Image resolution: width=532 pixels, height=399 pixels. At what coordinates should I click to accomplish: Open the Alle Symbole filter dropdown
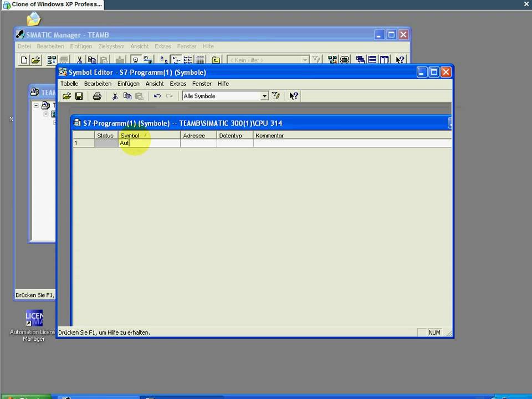(265, 96)
